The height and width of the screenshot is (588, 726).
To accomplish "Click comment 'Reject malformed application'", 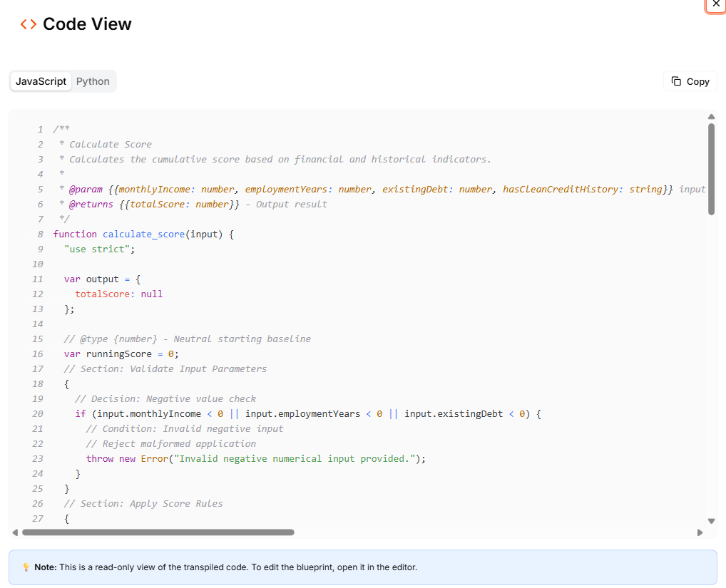I will point(171,443).
